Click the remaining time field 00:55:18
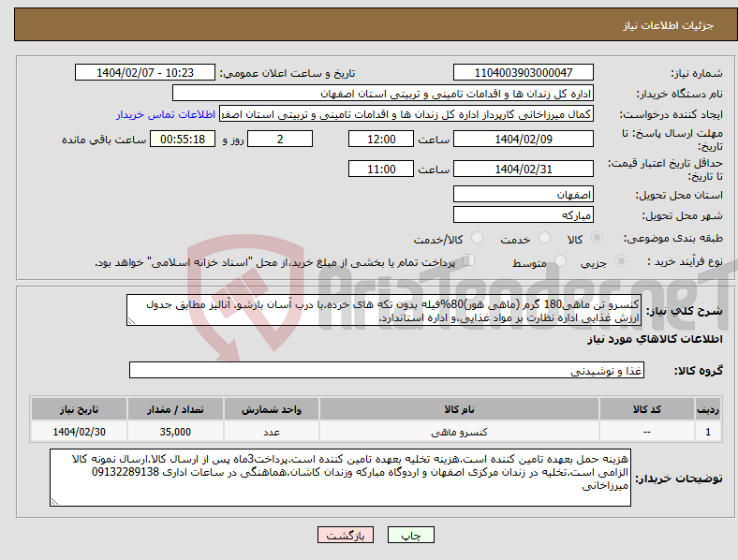Screen dimensions: 738x560 pyautogui.click(x=183, y=140)
